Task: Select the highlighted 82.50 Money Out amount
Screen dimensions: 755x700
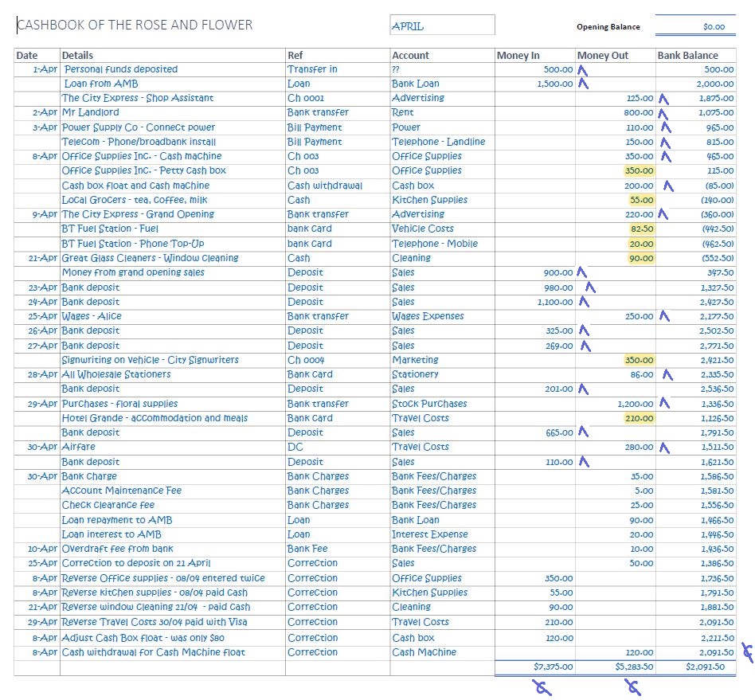Action: coord(642,229)
